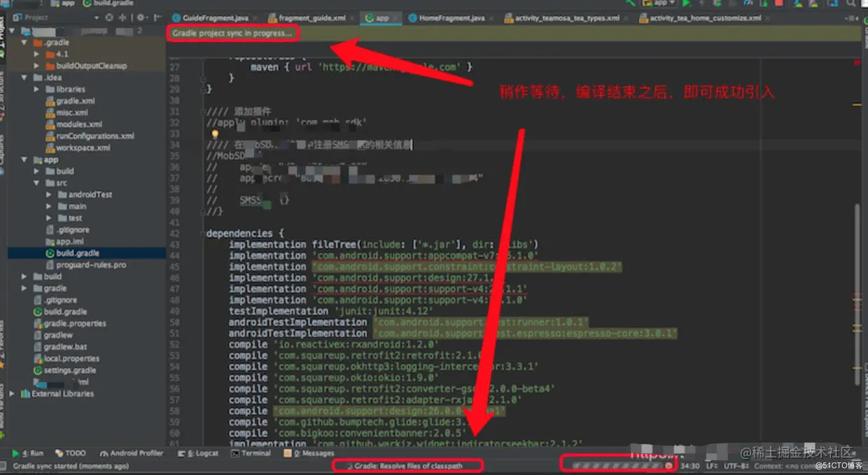868x475 pixels.
Task: Click the intention lightbulb in the editor gutter
Action: (216, 133)
